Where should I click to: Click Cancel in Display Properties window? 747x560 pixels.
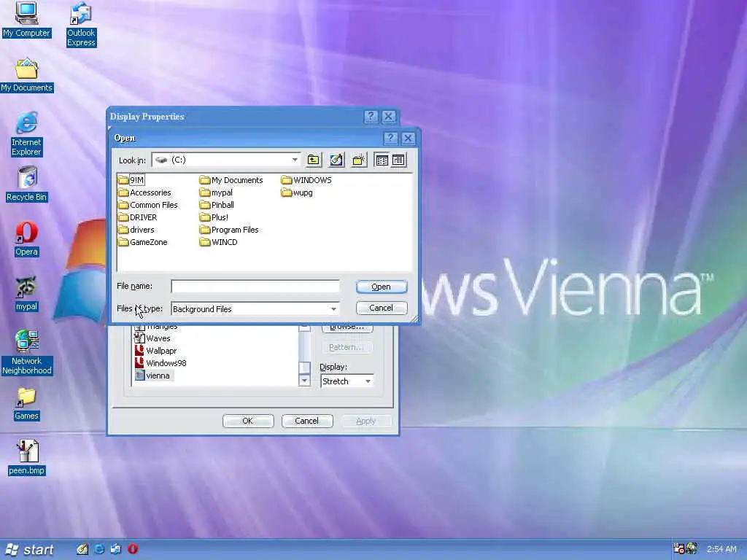307,421
